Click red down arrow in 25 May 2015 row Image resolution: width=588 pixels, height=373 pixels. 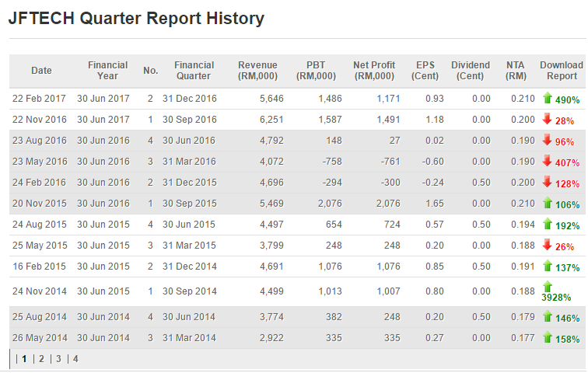point(547,245)
